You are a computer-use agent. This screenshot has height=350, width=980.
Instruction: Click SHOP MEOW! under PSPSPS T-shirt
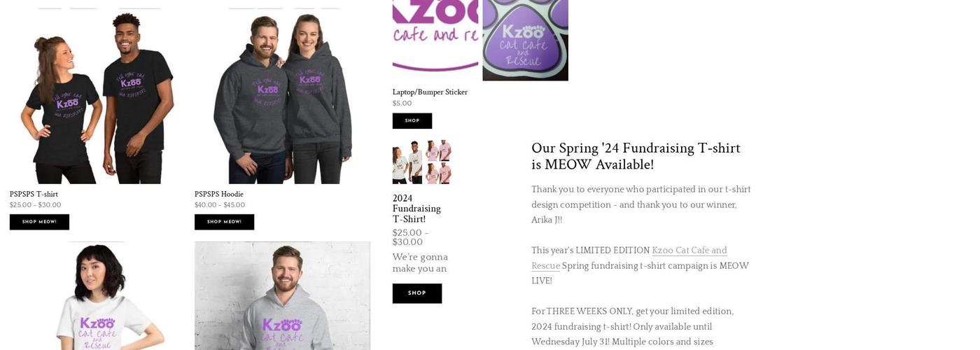pyautogui.click(x=39, y=222)
